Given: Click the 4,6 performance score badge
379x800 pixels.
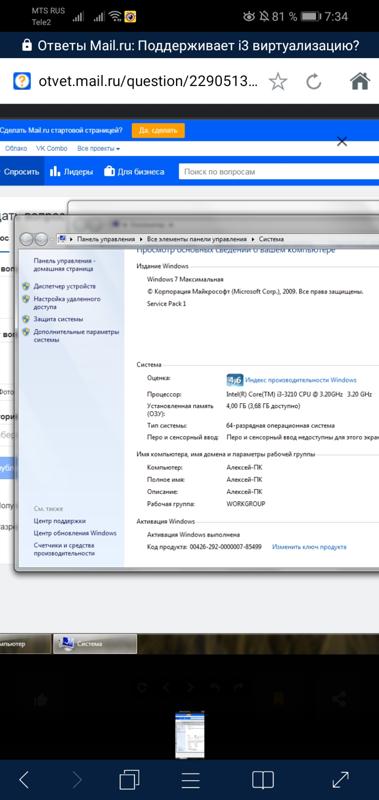Looking at the screenshot, I should point(235,380).
